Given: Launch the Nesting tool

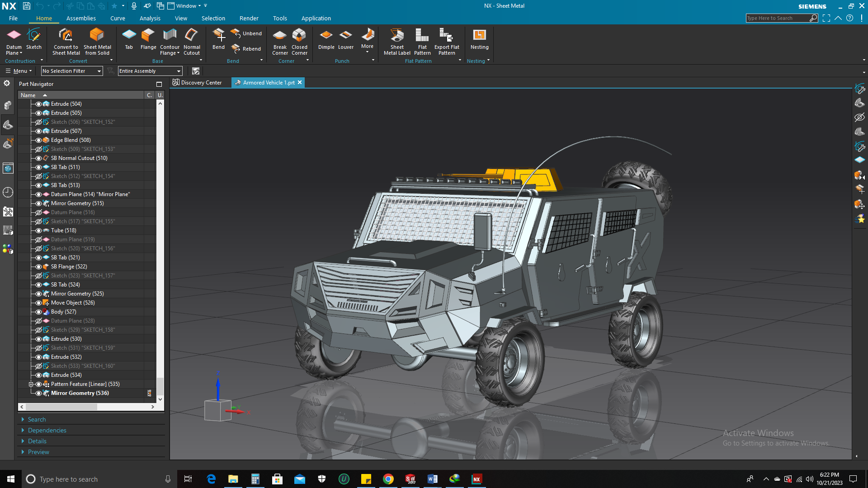Looking at the screenshot, I should pyautogui.click(x=479, y=39).
